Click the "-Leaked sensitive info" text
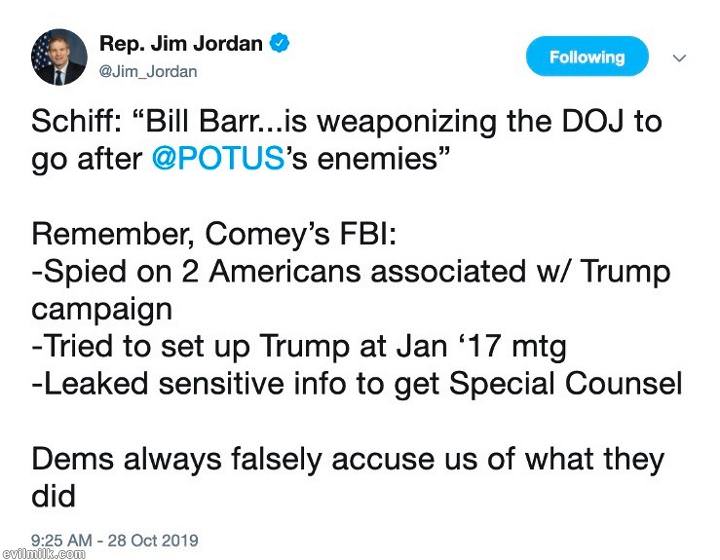Screen dimensions: 720x560 click(x=200, y=383)
